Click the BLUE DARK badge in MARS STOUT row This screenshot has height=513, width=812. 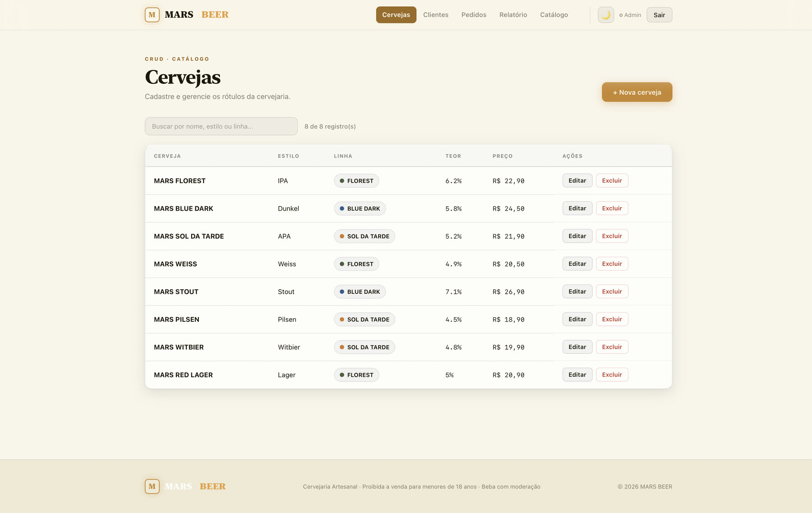(360, 292)
